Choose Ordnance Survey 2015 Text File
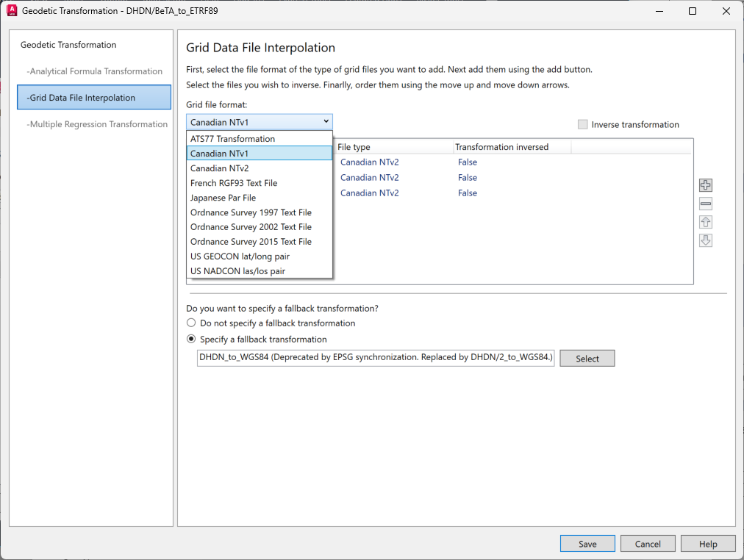The width and height of the screenshot is (744, 560). tap(259, 242)
